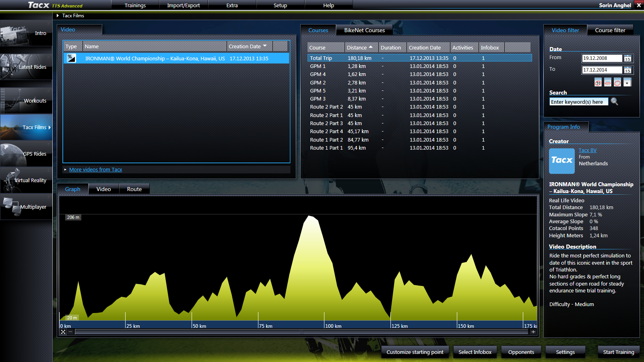Filter by week using the circled-row calendar icon
The width and height of the screenshot is (644, 362).
tap(608, 82)
